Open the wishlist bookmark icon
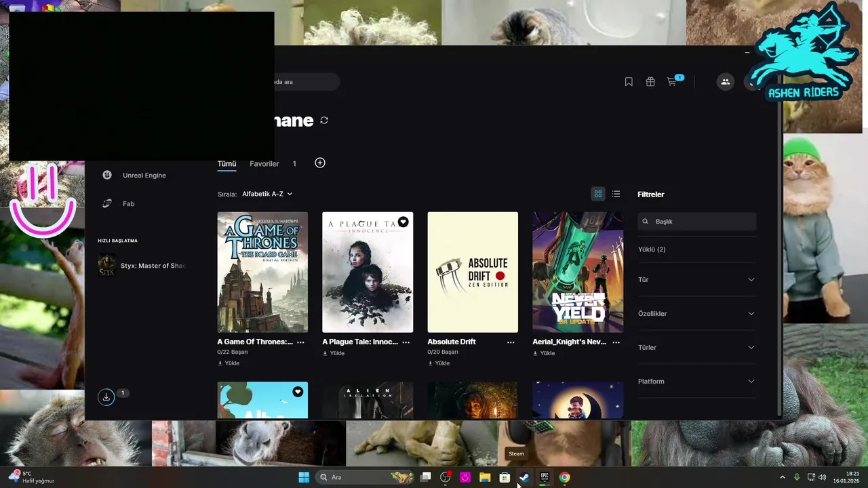This screenshot has height=488, width=868. point(629,82)
